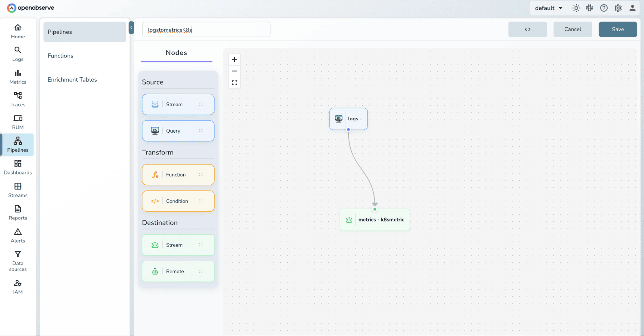644x336 pixels.
Task: Open the Dashboards section
Action: 18,167
